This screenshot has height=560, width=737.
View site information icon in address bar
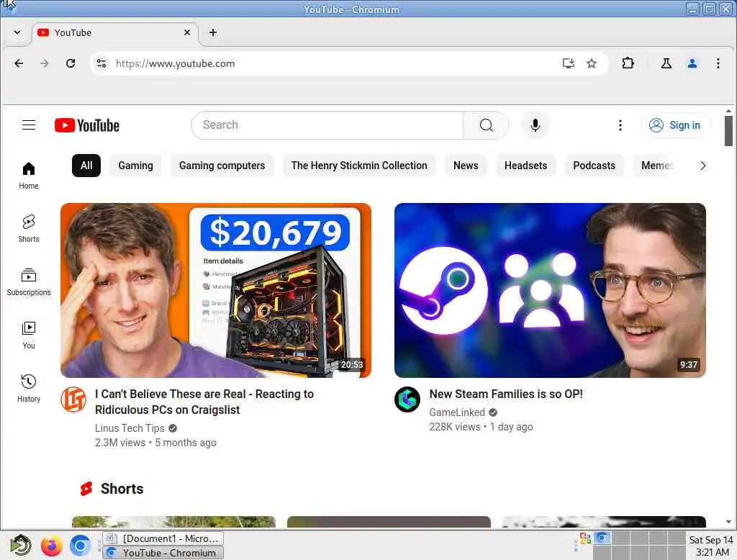(x=101, y=63)
